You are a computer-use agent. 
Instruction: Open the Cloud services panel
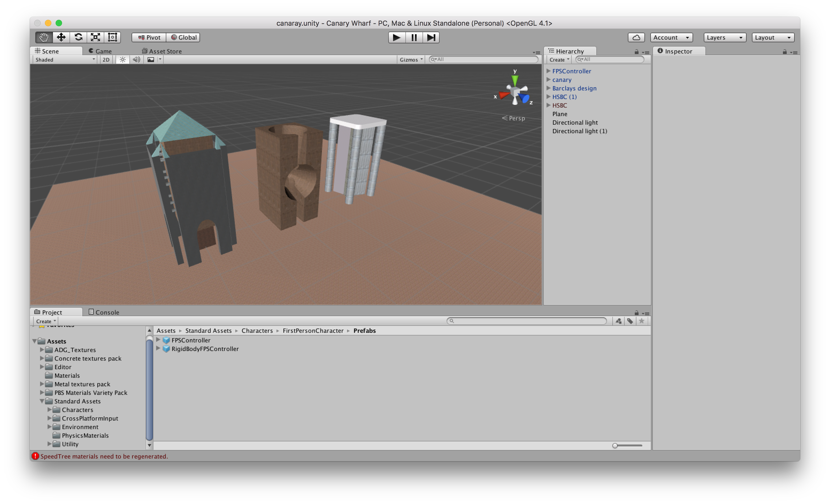[x=636, y=37]
